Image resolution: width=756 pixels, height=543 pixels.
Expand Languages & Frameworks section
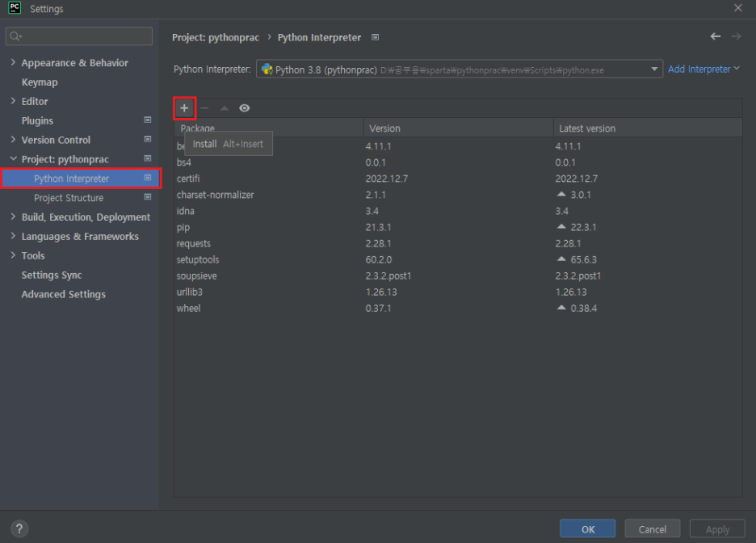[x=13, y=236]
